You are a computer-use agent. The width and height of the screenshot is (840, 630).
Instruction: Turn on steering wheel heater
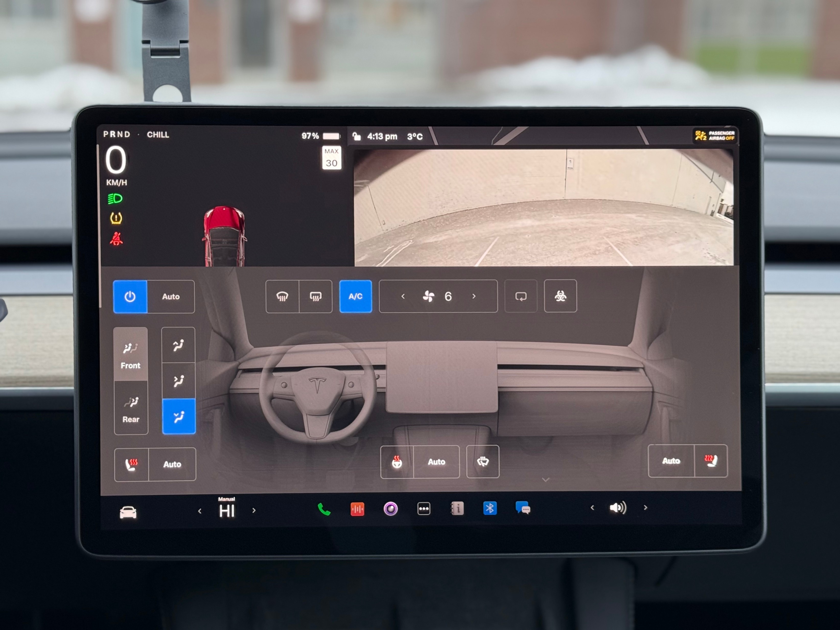point(397,462)
